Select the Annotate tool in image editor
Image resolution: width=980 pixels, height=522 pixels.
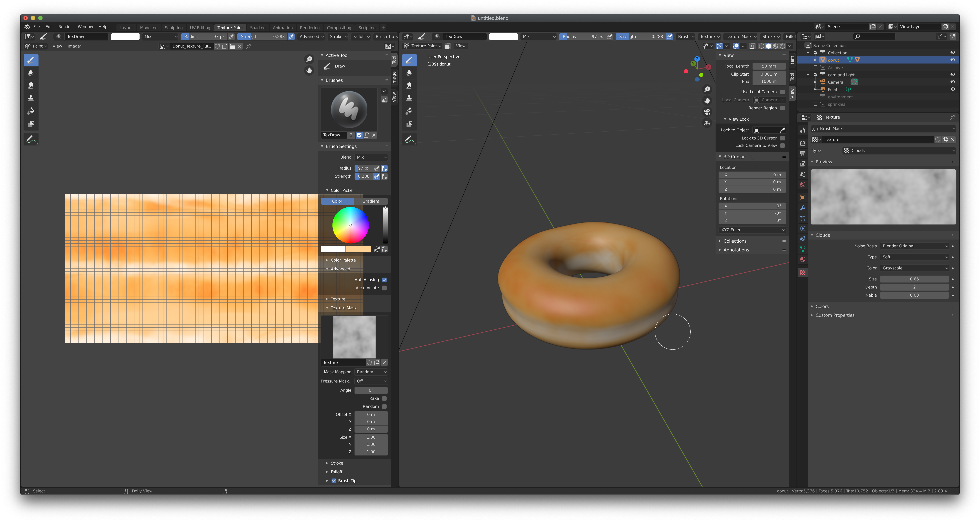tap(31, 139)
